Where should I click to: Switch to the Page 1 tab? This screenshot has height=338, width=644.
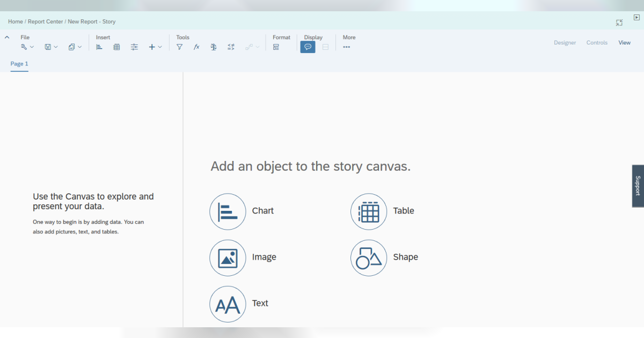(19, 63)
